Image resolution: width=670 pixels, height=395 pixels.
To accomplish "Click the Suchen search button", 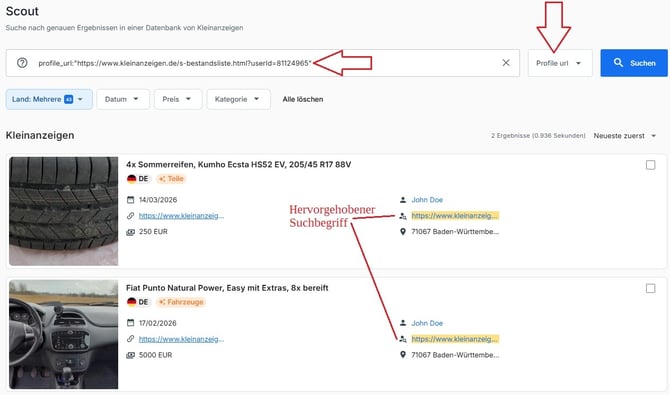I will (x=634, y=63).
